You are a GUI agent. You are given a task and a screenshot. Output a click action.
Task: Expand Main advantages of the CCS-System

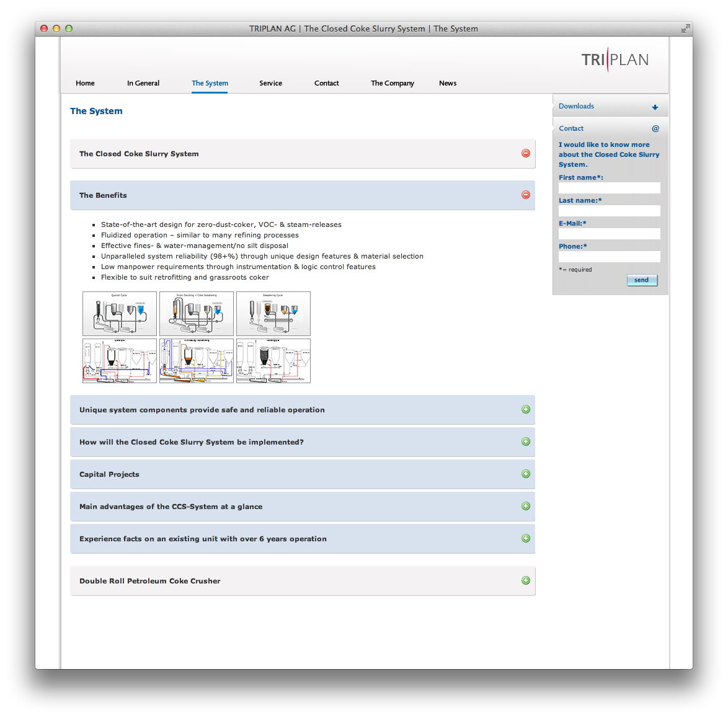click(x=526, y=506)
